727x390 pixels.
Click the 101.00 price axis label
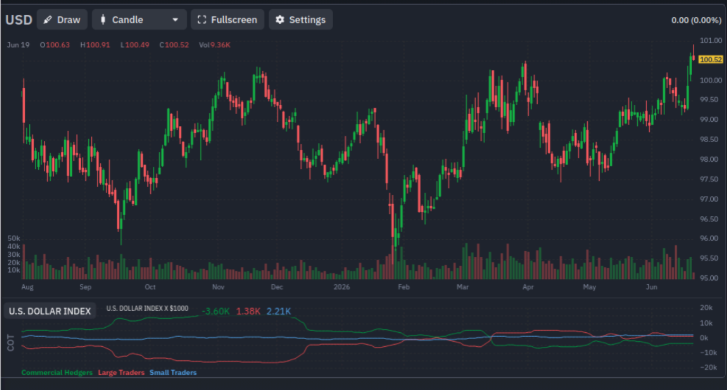coord(711,40)
